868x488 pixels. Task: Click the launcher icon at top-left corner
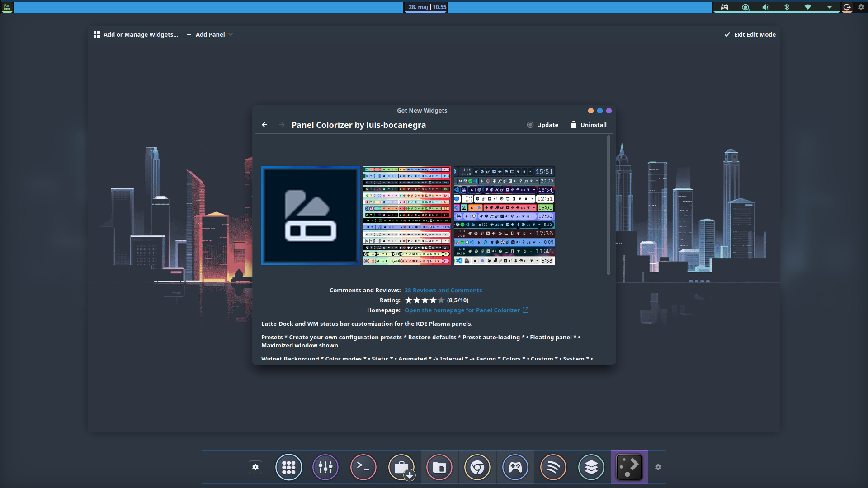click(7, 7)
